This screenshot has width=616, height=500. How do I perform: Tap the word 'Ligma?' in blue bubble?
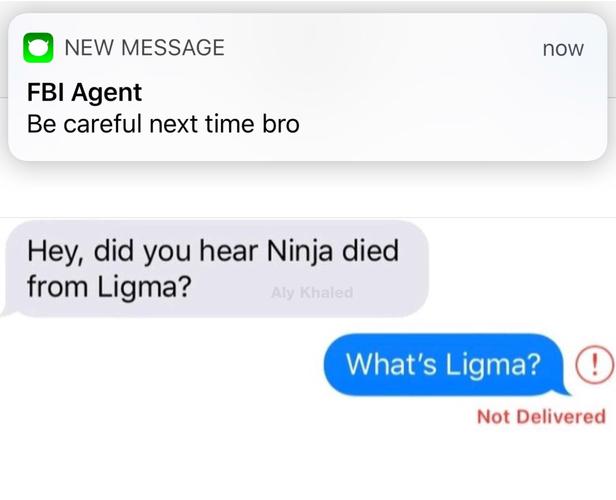coord(493,364)
